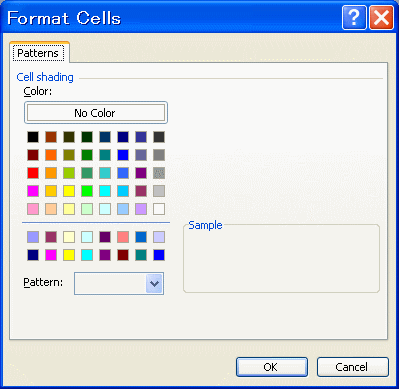The image size is (399, 389).
Task: Pick the dark green swatch in top row
Action: [87, 137]
